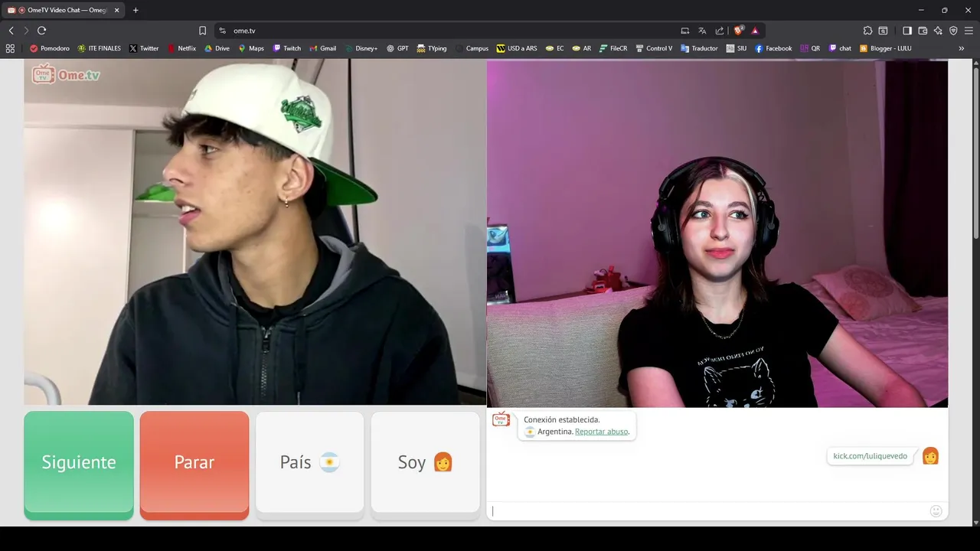Click the Ome.tv logo on stranger video

[x=66, y=74]
